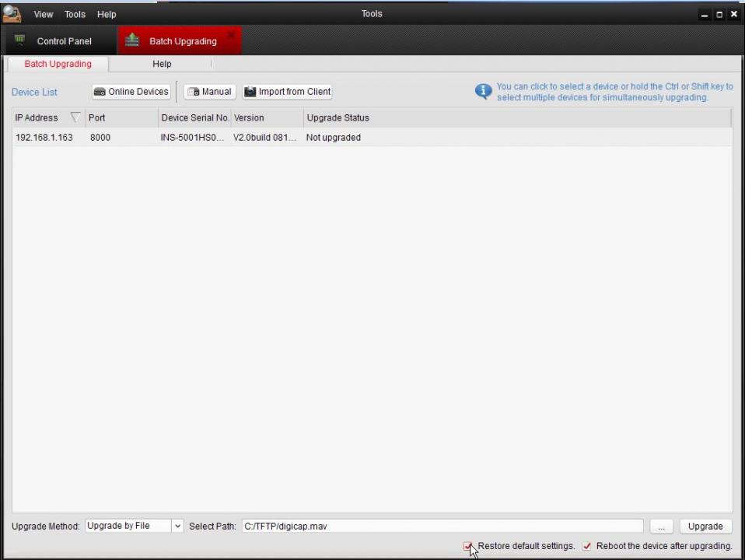Switch to the Help sub-tab
Viewport: 745px width, 560px height.
162,64
